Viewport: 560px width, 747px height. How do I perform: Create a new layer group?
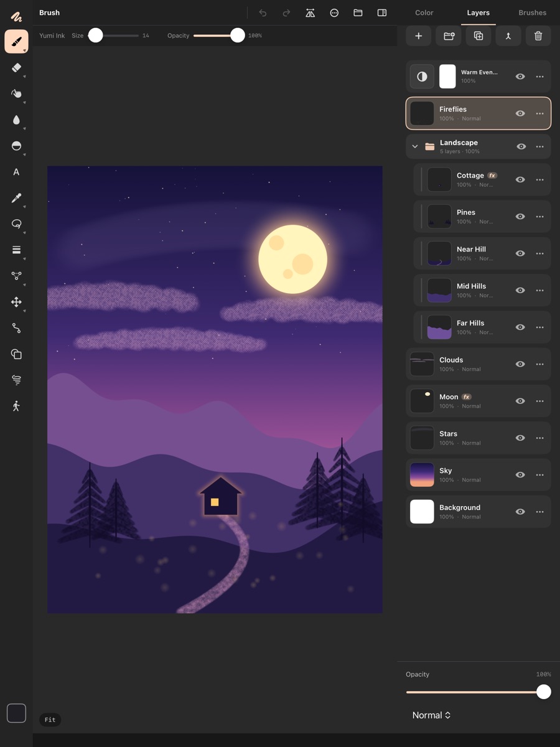click(x=449, y=36)
